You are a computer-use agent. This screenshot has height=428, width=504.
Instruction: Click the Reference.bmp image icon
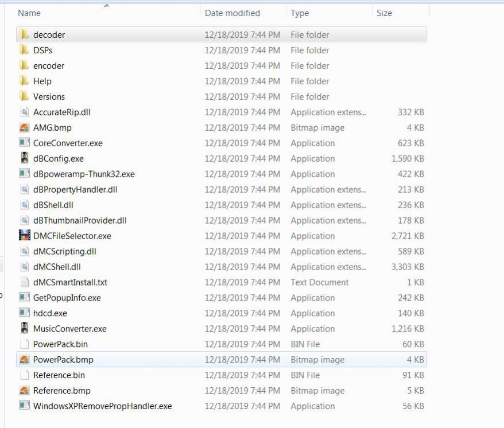click(24, 391)
